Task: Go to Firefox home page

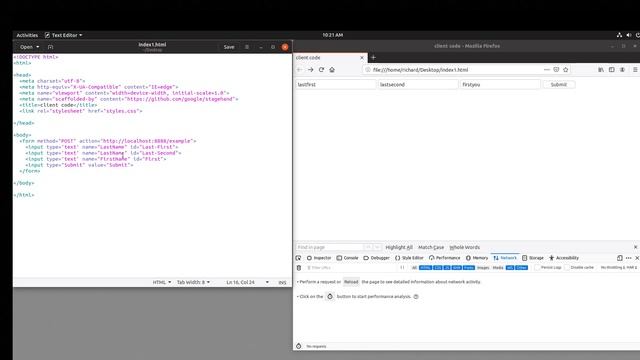Action: 332,70
